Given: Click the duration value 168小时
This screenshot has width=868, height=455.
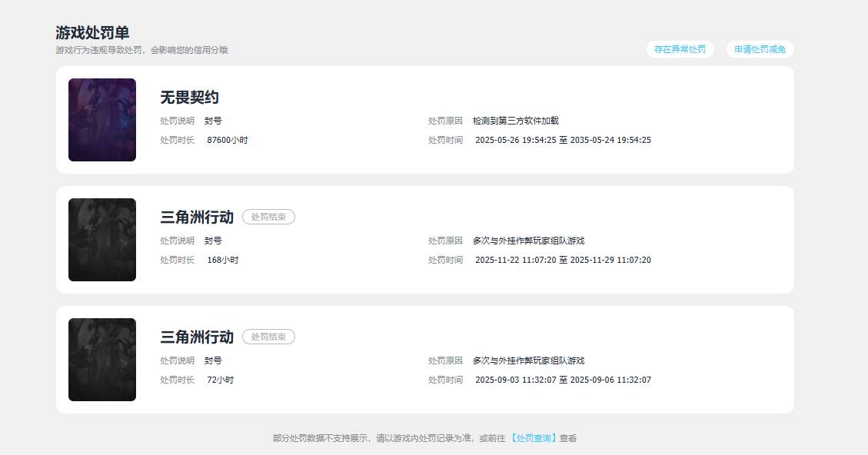Looking at the screenshot, I should click(x=222, y=260).
